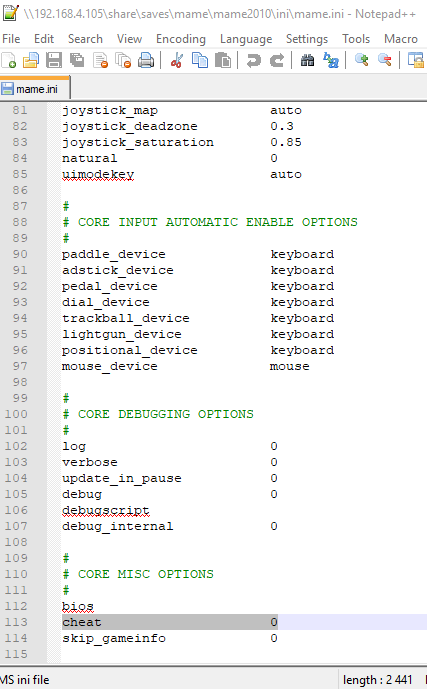Zoom in using the magnifier plus icon
The width and height of the screenshot is (427, 689).
pyautogui.click(x=362, y=60)
